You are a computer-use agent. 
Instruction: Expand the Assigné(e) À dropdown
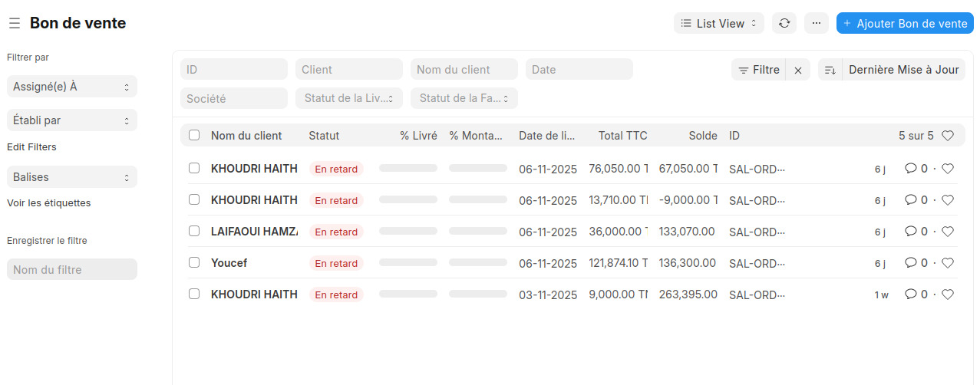(x=71, y=87)
